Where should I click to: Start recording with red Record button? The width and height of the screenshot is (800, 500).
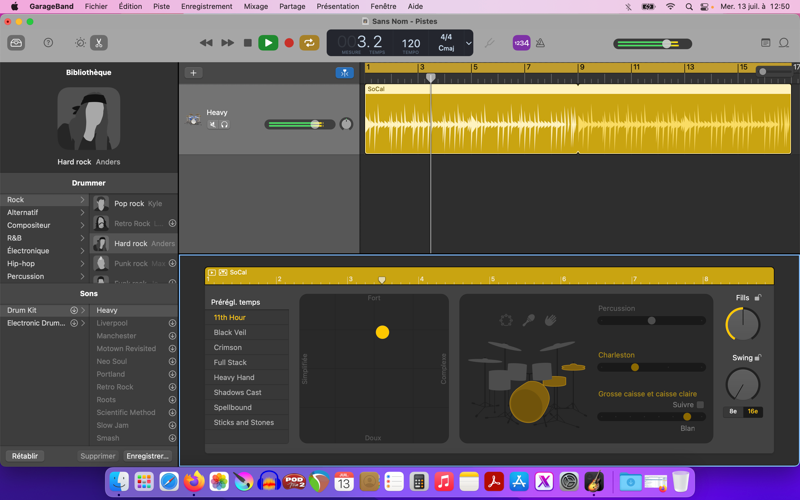tap(289, 43)
